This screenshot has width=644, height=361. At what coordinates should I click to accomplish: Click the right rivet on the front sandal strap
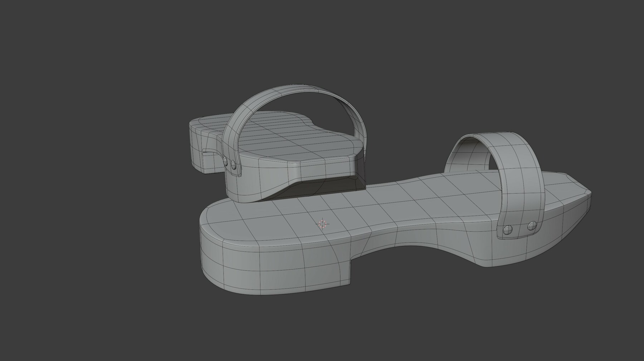coord(532,225)
